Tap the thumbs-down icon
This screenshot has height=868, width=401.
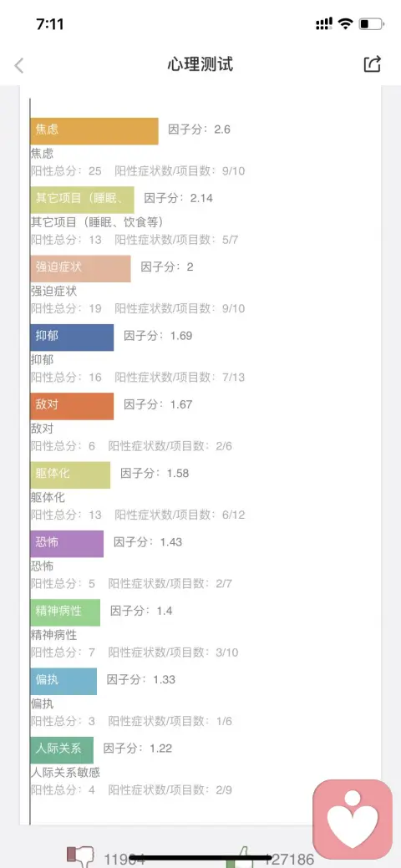[81, 857]
